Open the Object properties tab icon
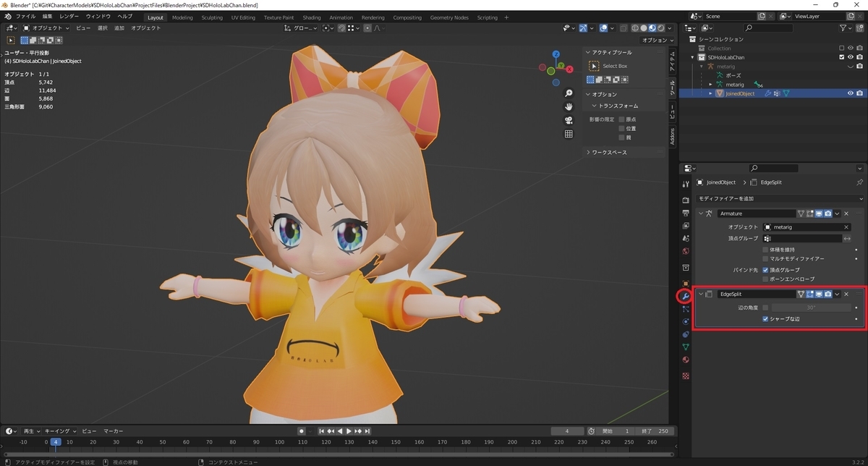Screen dimensions: 868x466 [686, 282]
